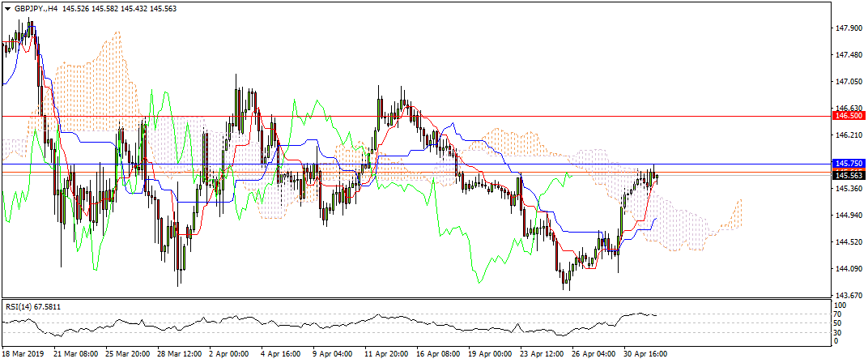Click the 25 Mar 20:00 time label

pyautogui.click(x=128, y=353)
